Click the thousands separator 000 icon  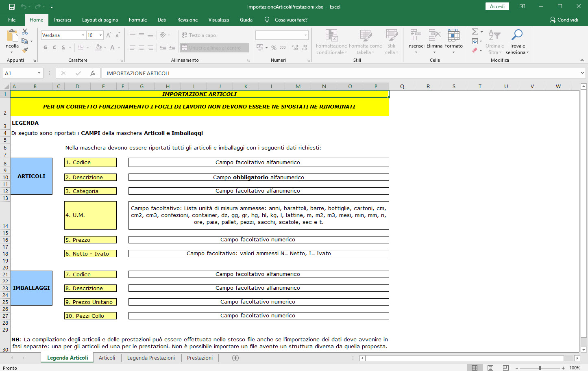pyautogui.click(x=283, y=48)
